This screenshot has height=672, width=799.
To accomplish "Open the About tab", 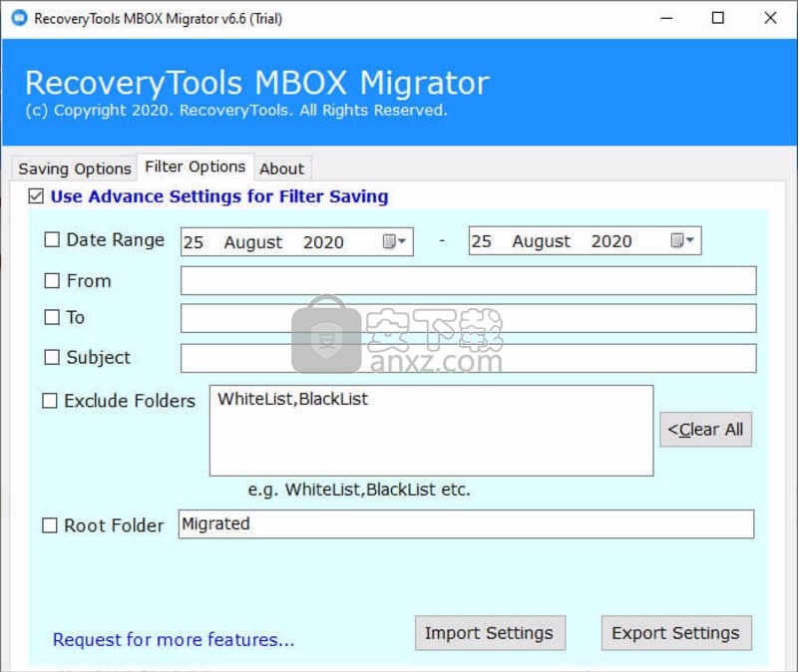I will (281, 168).
